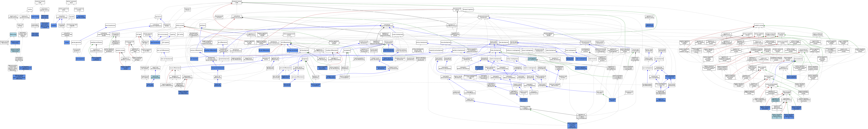The width and height of the screenshot is (868, 129).
Task: Select the 'neurogenesis' node
Action: pyautogui.click(x=347, y=50)
